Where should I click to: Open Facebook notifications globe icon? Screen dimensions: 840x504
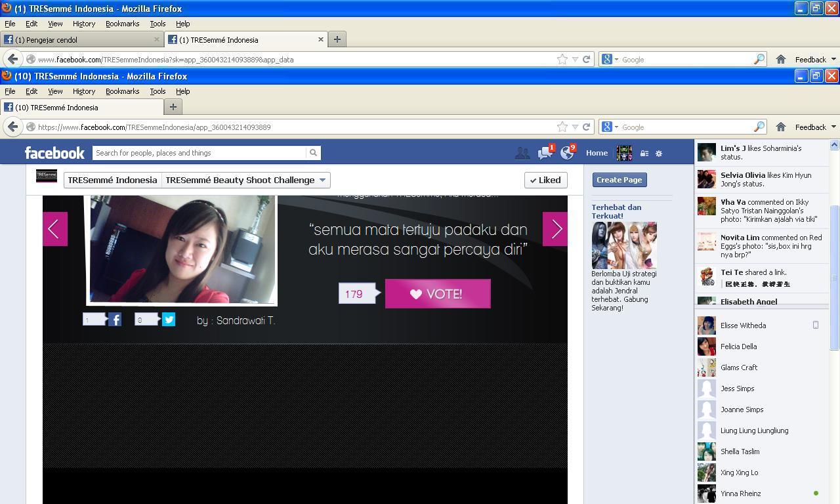(567, 153)
